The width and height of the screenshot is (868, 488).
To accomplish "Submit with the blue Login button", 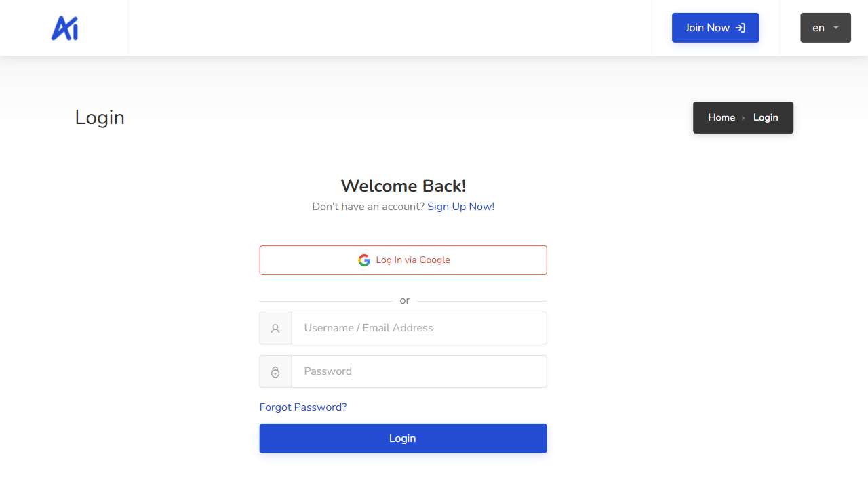I will coord(403,439).
